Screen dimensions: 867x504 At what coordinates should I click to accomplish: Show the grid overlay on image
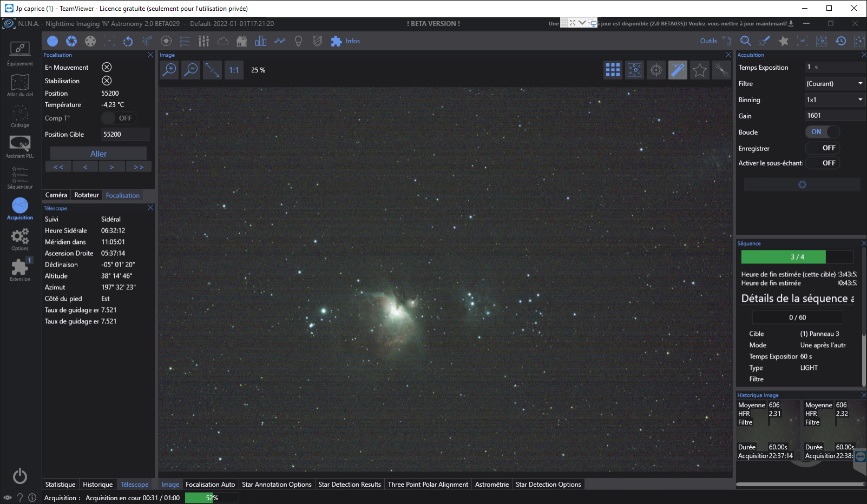point(613,70)
